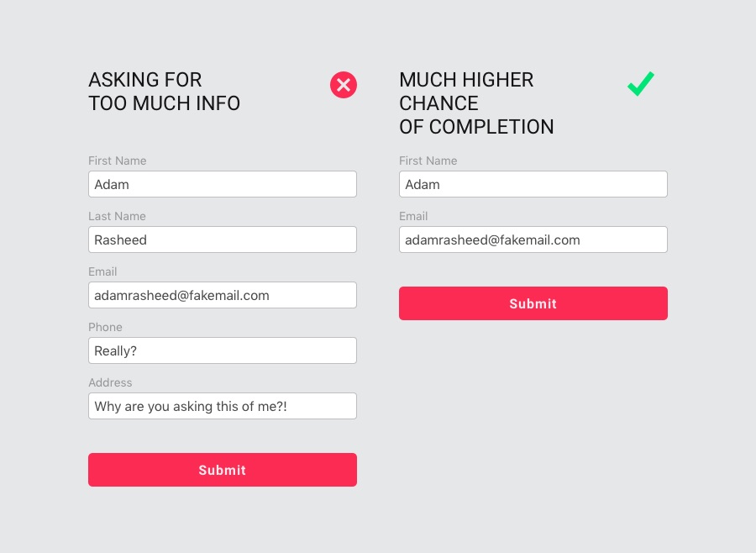Focus the Phone field containing Really?

(223, 350)
